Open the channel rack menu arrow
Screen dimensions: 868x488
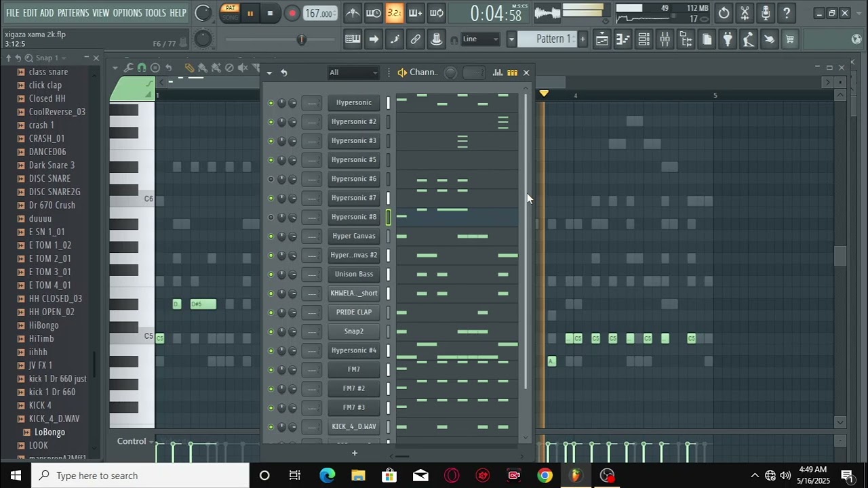(269, 73)
